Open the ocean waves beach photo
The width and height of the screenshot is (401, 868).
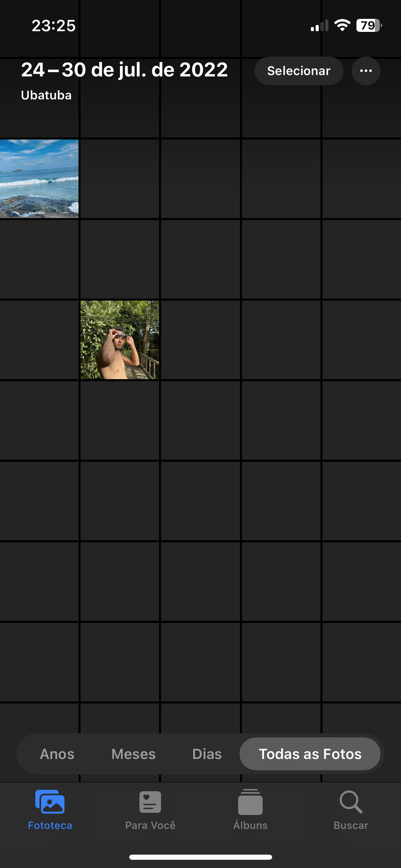[x=39, y=179]
